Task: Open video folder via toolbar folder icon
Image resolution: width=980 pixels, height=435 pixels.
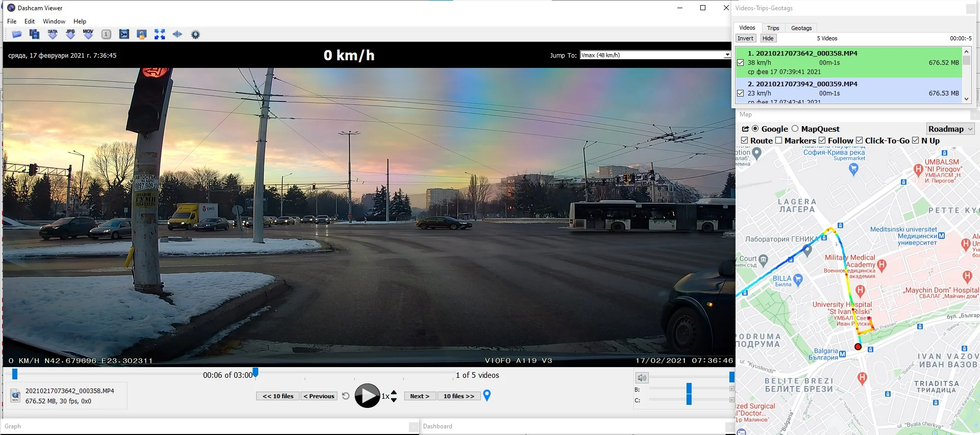Action: [17, 34]
